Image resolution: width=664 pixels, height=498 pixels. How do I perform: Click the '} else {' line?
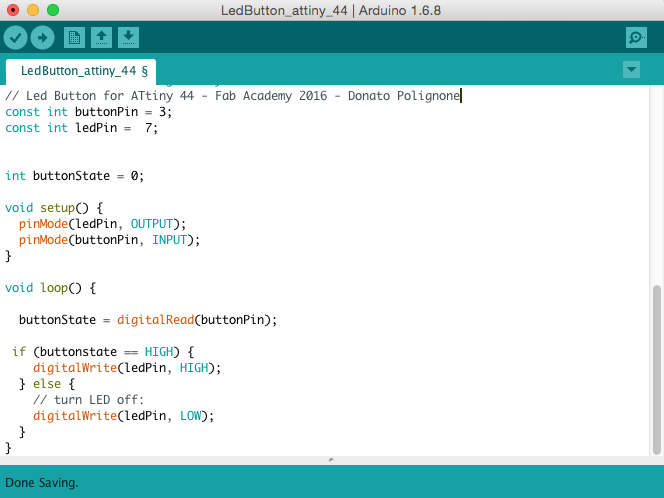tap(47, 384)
